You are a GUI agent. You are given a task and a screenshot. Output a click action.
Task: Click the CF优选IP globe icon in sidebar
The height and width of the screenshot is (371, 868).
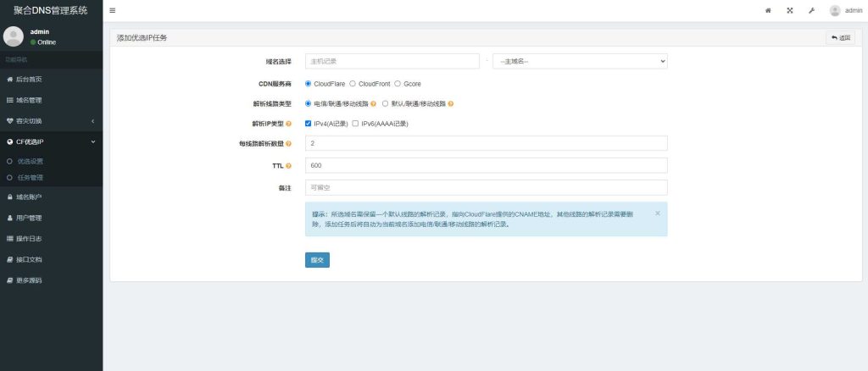9,142
